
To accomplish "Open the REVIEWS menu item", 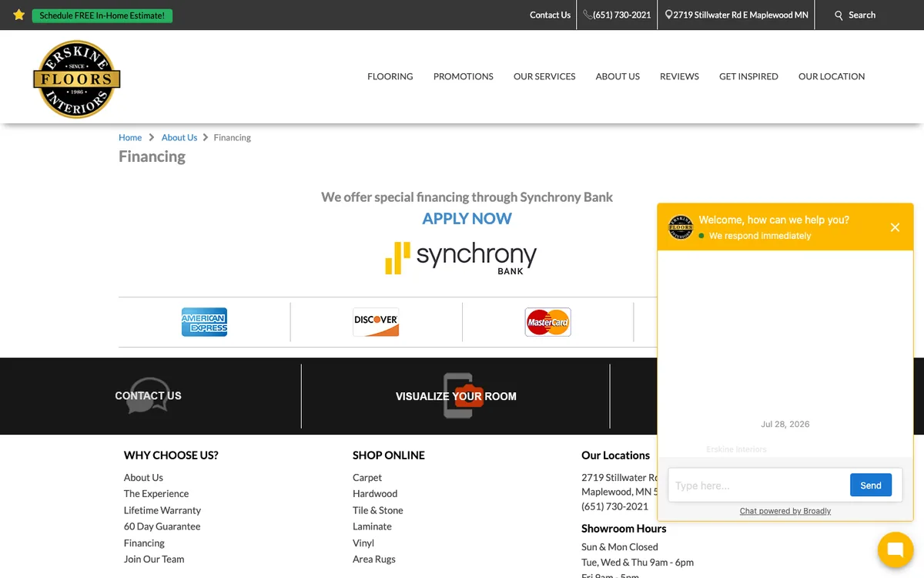I will (679, 76).
